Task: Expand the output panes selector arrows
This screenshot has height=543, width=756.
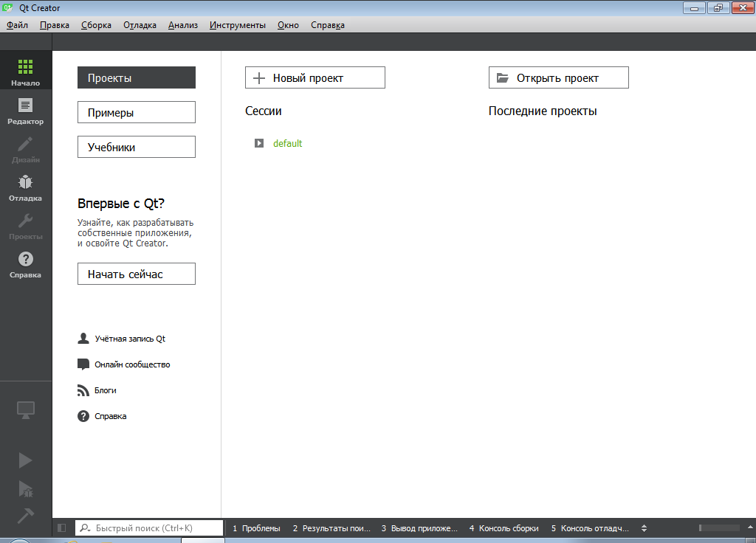Action: click(644, 528)
